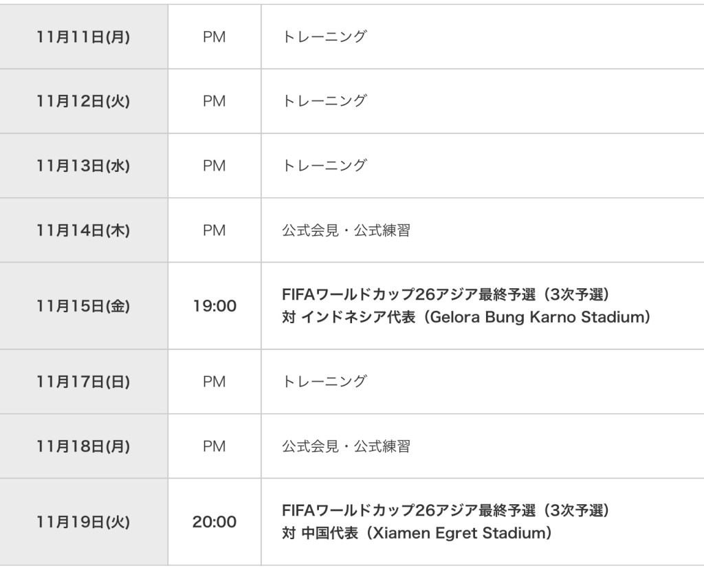Viewport: 704px width, 588px height.
Task: Click トレーニング text on 11月17日 row
Action: 324,382
